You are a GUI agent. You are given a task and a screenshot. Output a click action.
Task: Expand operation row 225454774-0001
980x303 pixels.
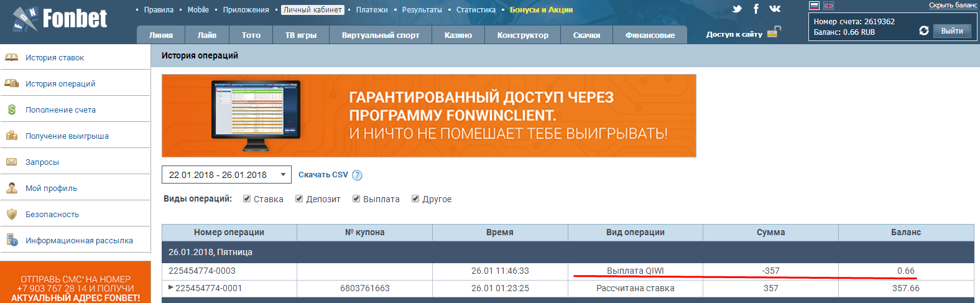(x=171, y=287)
